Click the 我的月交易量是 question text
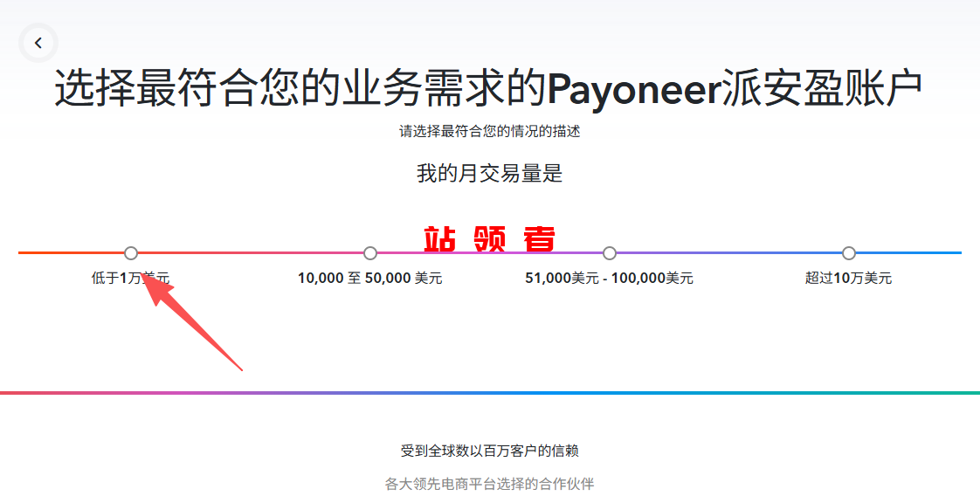Image resolution: width=980 pixels, height=503 pixels. (489, 174)
